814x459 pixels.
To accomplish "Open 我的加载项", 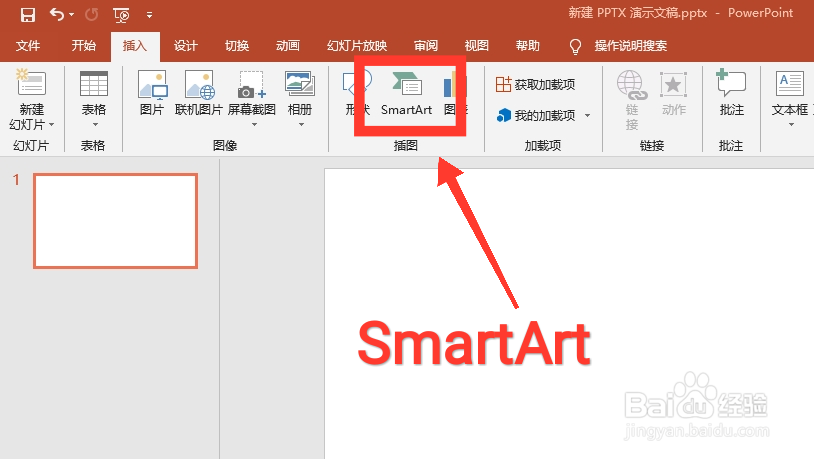I will coord(535,115).
